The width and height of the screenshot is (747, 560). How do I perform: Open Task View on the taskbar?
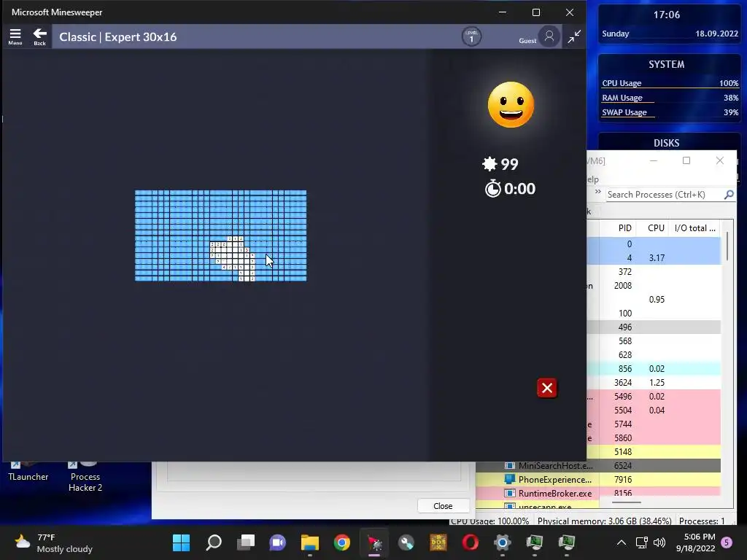point(246,542)
